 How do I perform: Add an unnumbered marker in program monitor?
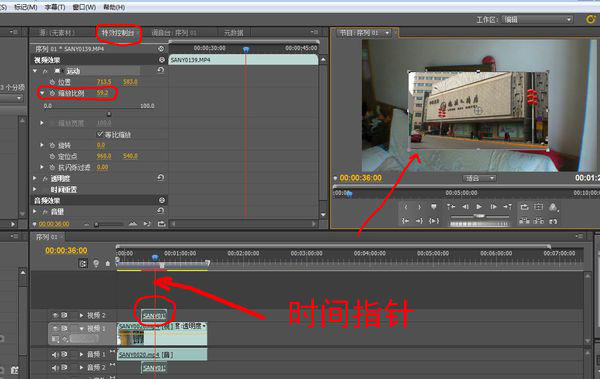pos(434,207)
